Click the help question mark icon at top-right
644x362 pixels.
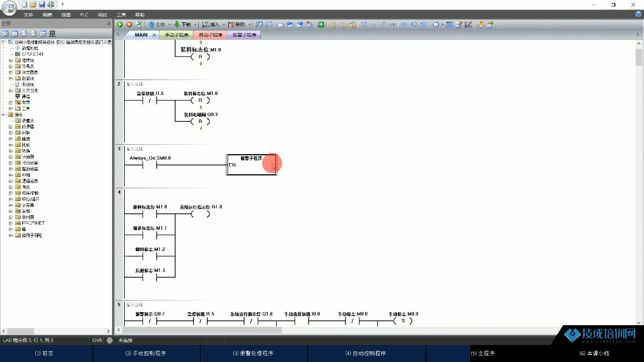638,15
